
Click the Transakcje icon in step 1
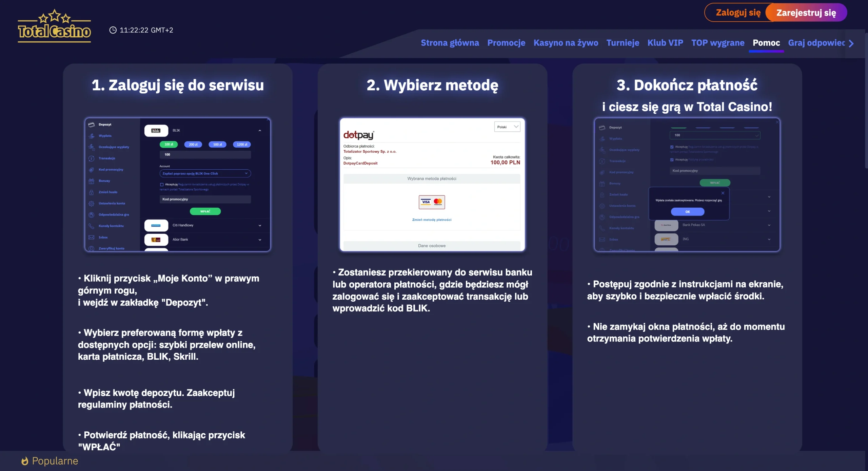pyautogui.click(x=91, y=158)
